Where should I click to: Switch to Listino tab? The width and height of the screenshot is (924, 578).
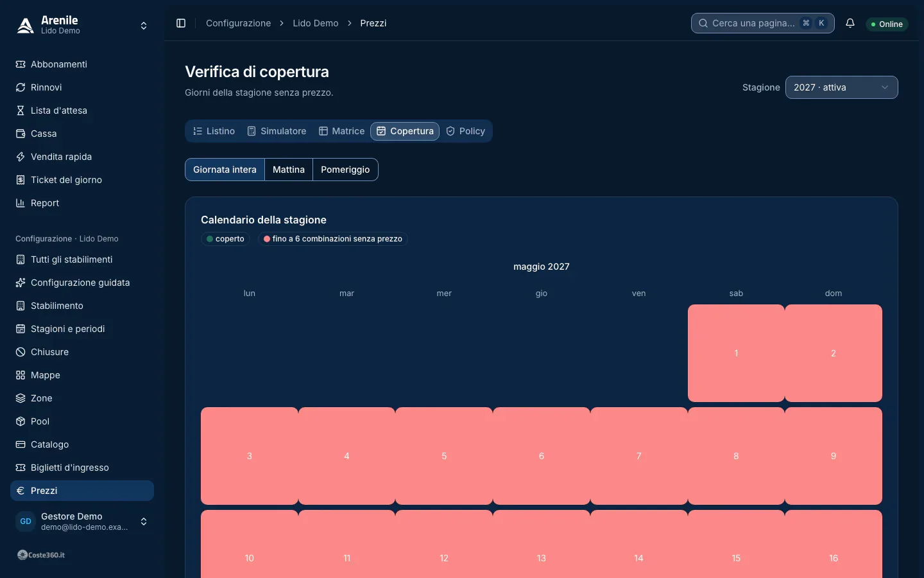point(214,131)
